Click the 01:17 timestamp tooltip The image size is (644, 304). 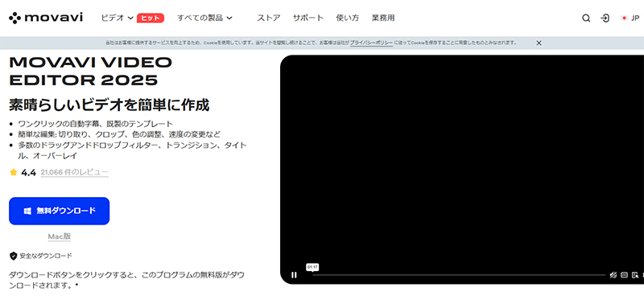(x=312, y=267)
